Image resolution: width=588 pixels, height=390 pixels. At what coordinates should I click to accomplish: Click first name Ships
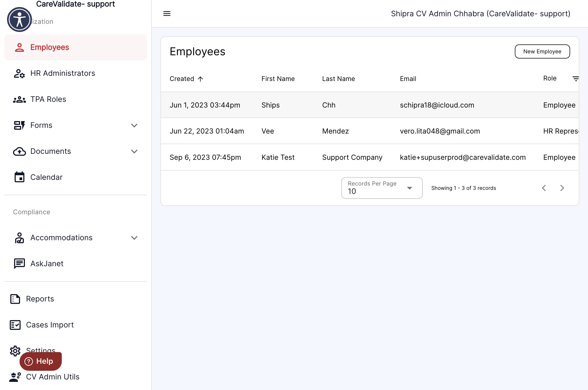coord(270,105)
